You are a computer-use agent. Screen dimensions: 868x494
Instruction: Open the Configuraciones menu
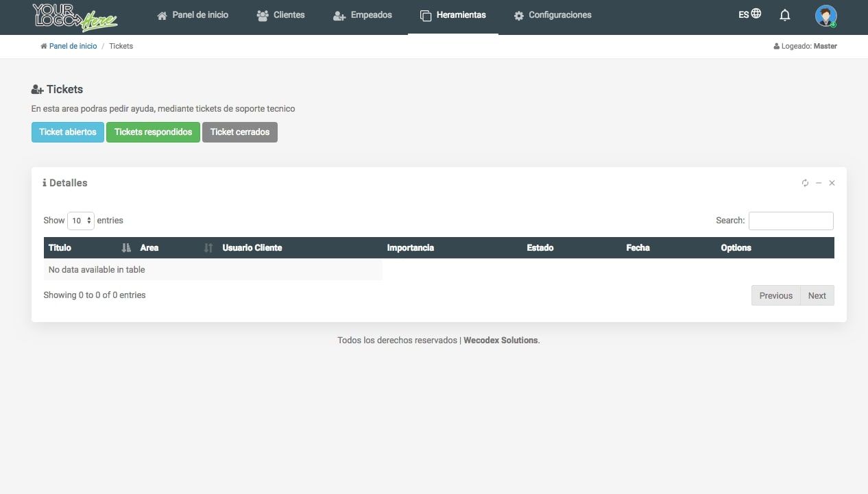click(552, 15)
